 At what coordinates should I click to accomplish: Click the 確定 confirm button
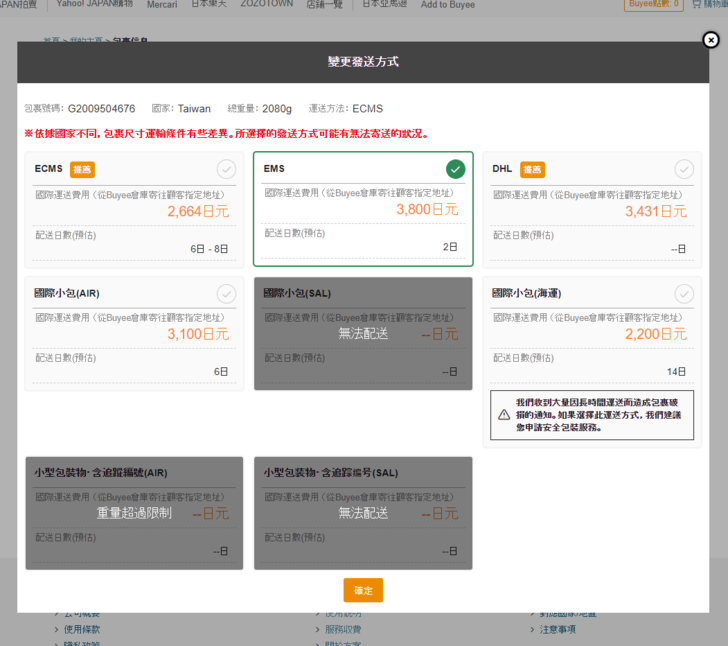tap(363, 590)
